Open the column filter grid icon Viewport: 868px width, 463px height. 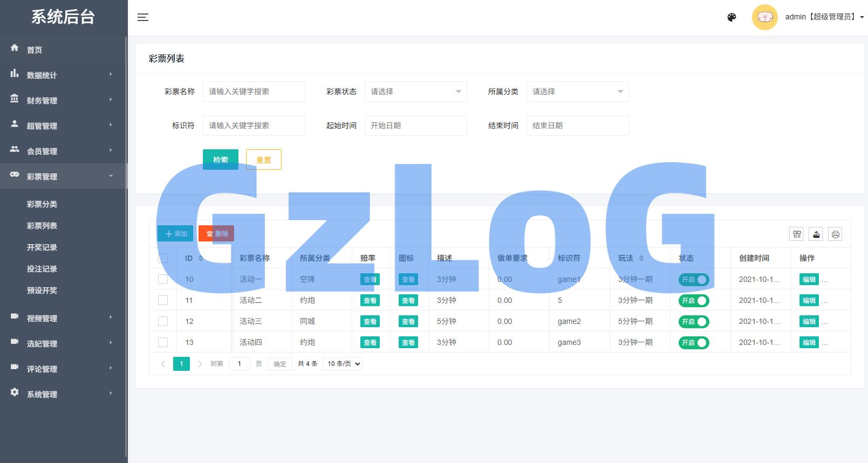[x=796, y=234]
